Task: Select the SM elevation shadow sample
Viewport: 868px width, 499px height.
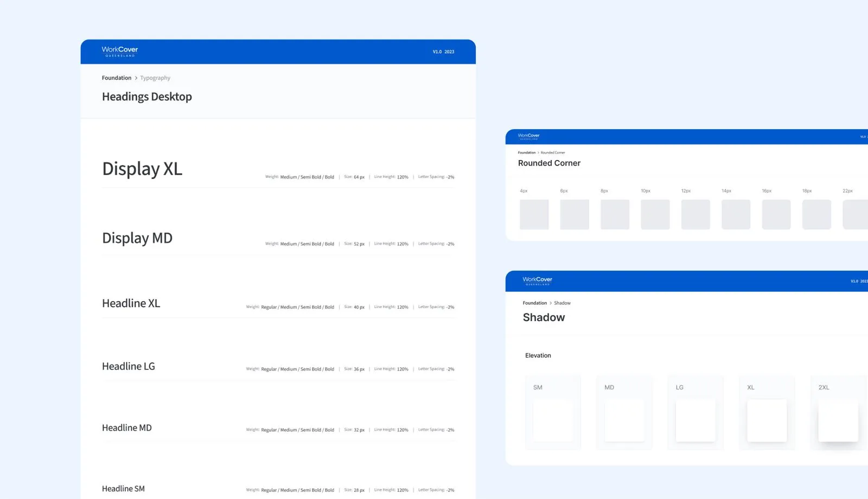Action: tap(553, 420)
